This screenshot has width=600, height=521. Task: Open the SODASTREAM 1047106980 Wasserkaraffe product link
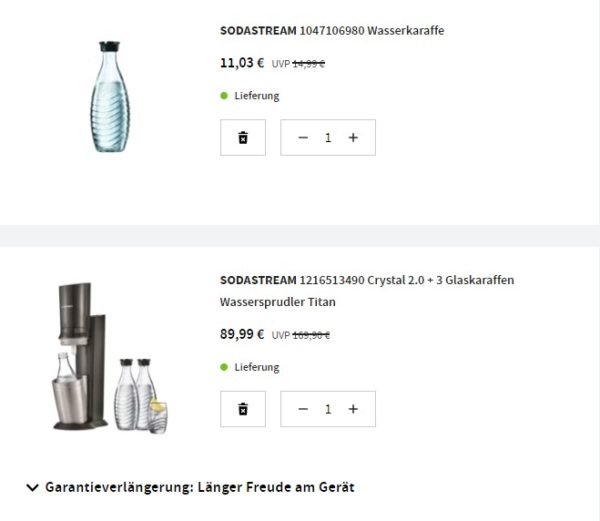(332, 31)
